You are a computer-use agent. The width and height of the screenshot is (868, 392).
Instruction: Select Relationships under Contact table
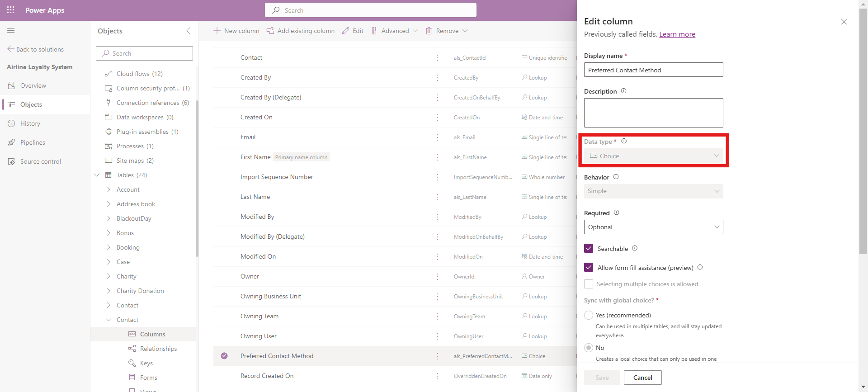158,349
